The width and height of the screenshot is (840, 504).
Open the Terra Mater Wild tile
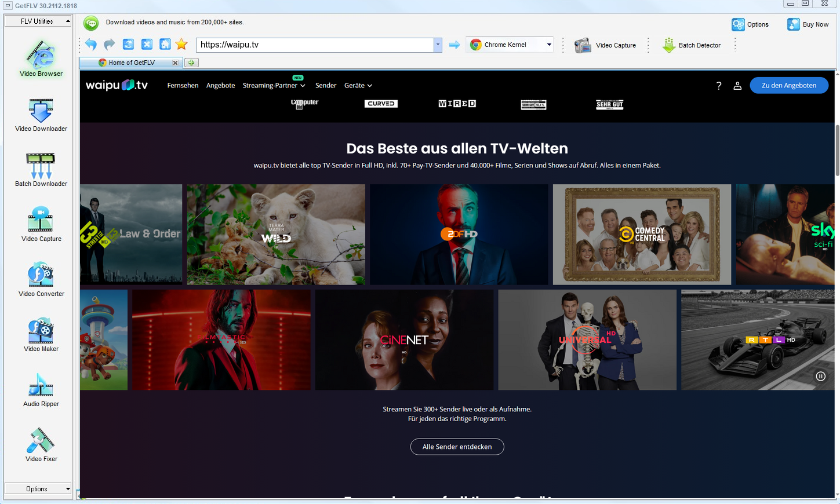276,235
